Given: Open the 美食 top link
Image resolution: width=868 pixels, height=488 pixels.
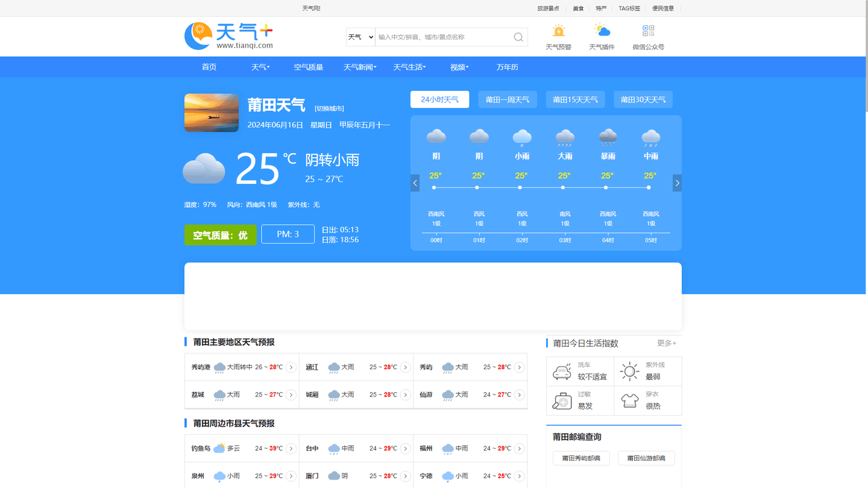Looking at the screenshot, I should (x=578, y=8).
